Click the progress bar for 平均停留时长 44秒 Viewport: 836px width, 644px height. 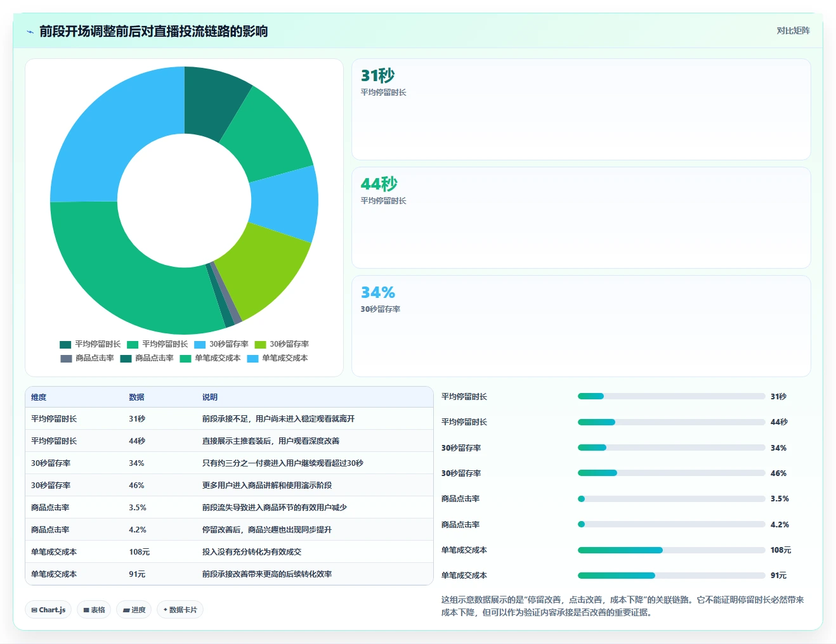coord(671,422)
